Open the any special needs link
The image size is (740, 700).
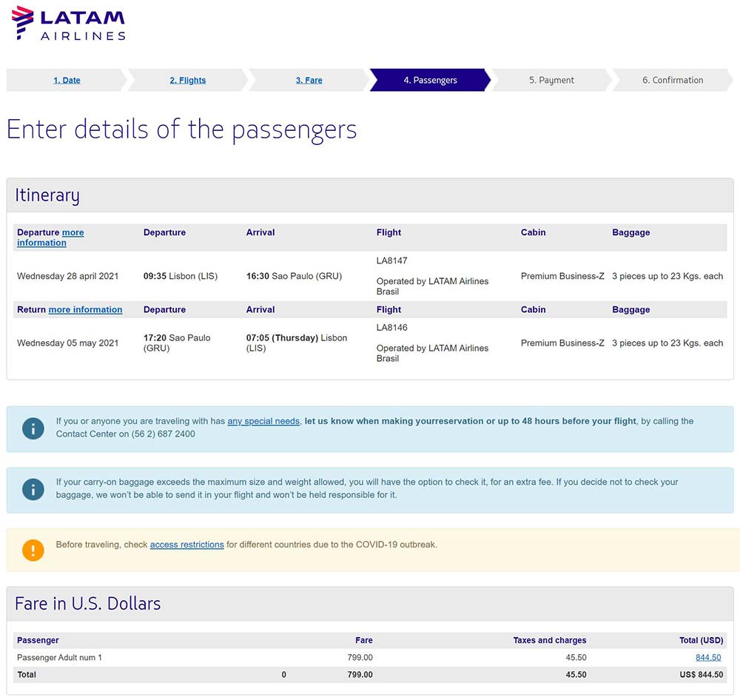(263, 421)
